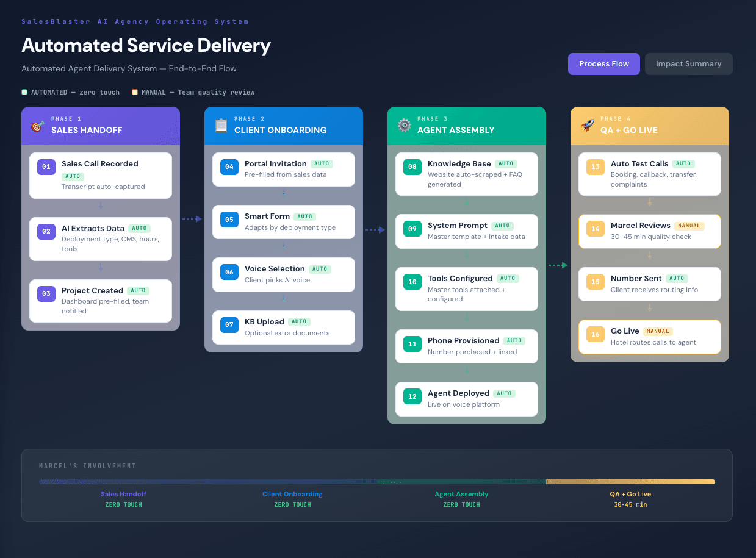Click the dartboard icon on Phase 1 header

(38, 126)
